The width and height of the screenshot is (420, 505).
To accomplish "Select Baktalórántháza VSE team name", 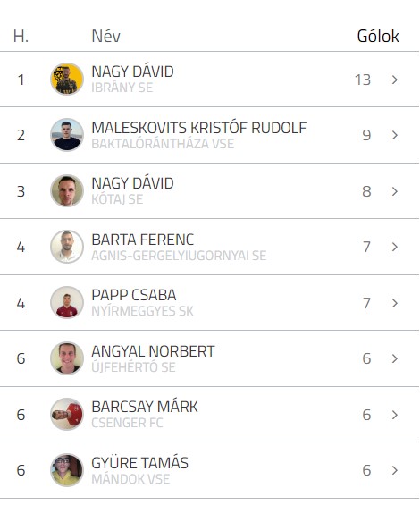I will tap(163, 144).
